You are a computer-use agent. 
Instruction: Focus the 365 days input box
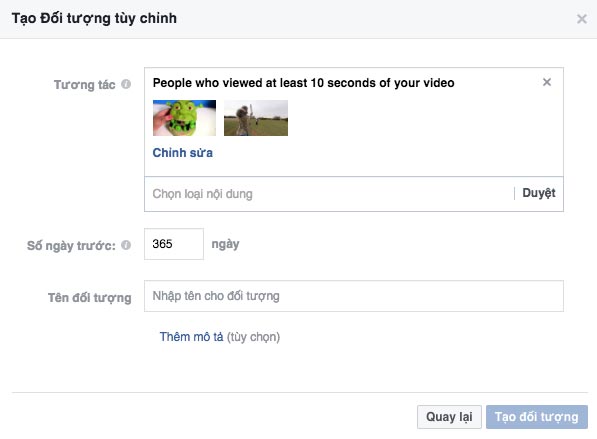174,244
